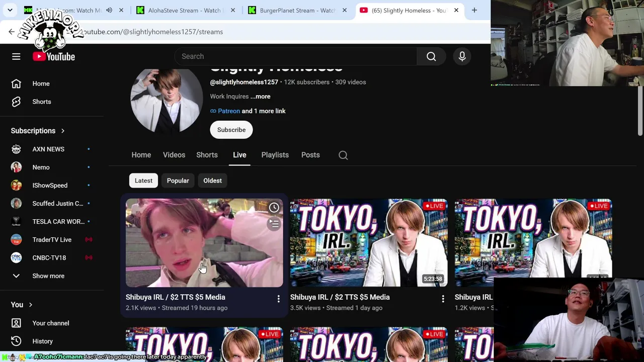
Task: Click the 309 videos count text
Action: pos(351,82)
